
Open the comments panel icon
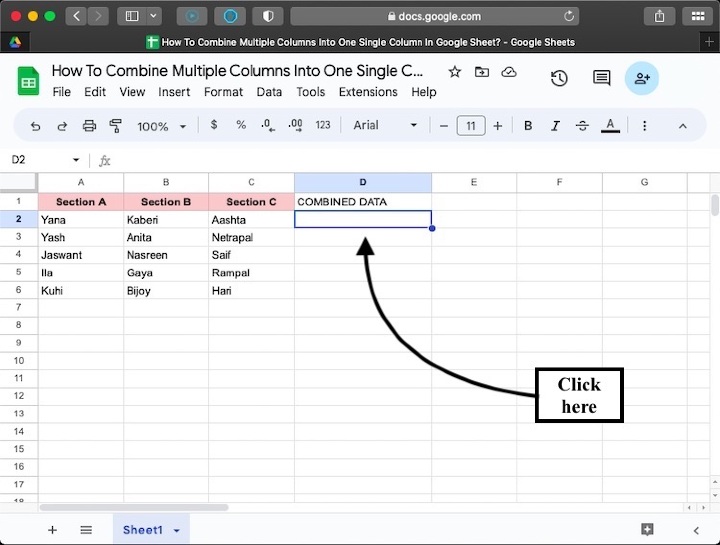click(601, 79)
